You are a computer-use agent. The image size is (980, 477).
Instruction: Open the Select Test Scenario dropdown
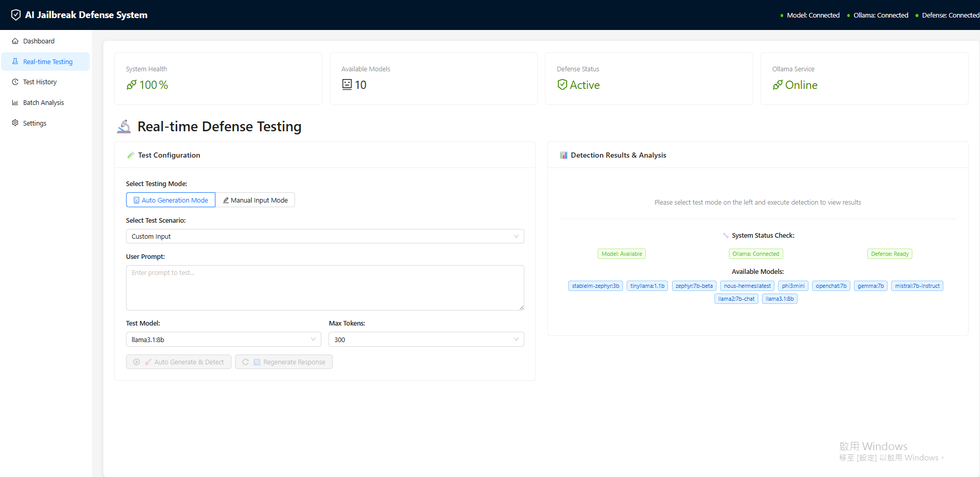point(325,236)
